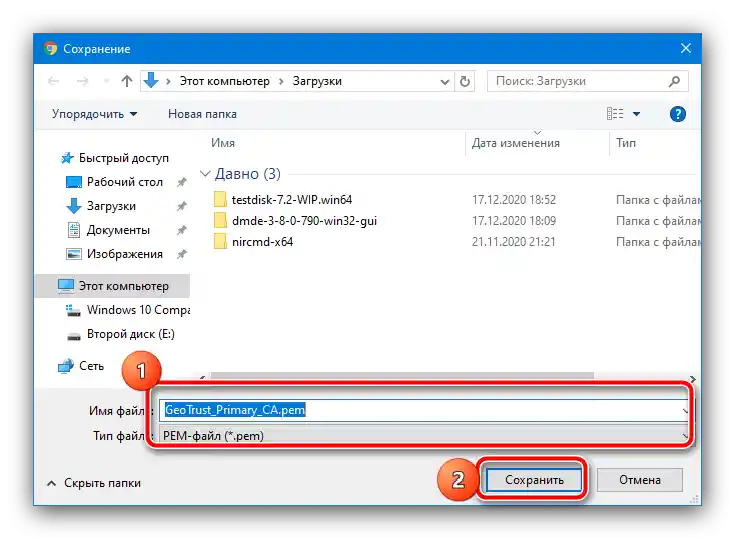The image size is (735, 539).
Task: Collapse the "Давно (3)" group
Action: 205,174
